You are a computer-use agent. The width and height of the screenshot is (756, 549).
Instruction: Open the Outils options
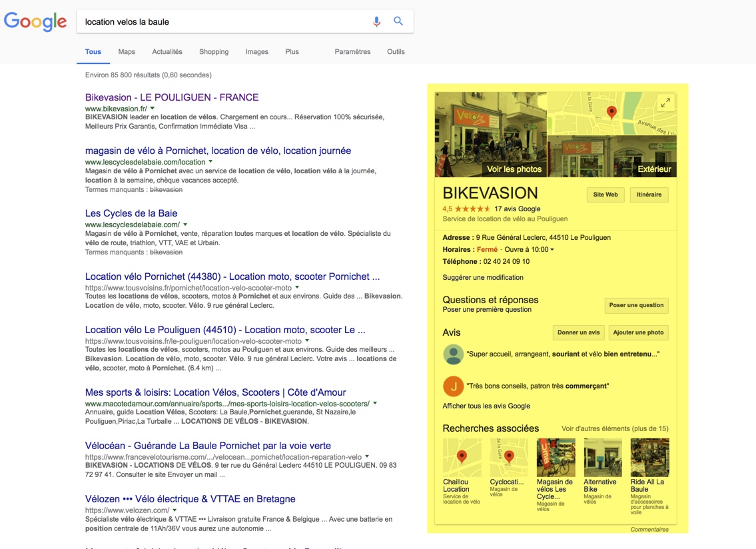(x=396, y=51)
